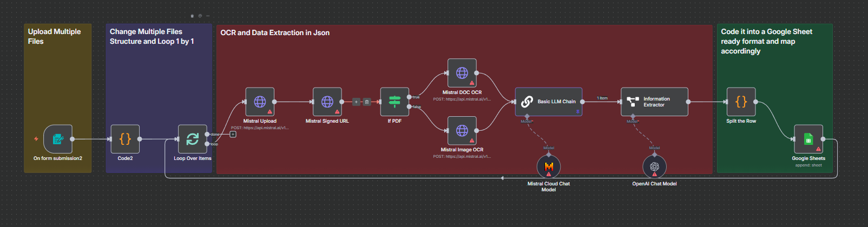This screenshot has height=227, width=868.
Task: Select the Mistral Cloud Chat Model node
Action: (x=549, y=166)
